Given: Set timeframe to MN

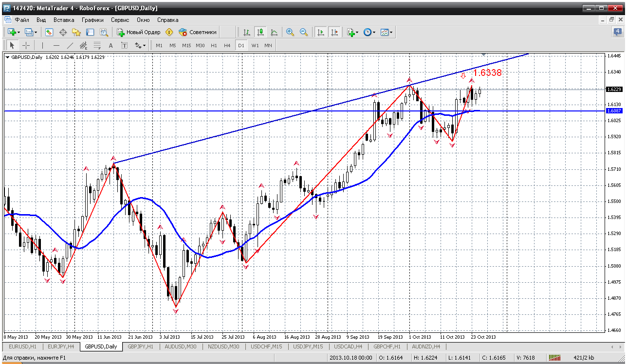Looking at the screenshot, I should [x=268, y=45].
